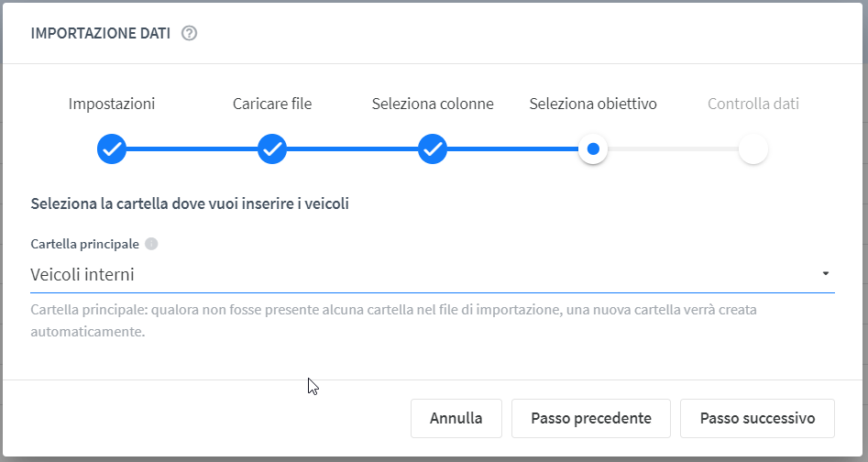Click the Seleziona colonne step checkmark circle
This screenshot has width=868, height=462.
tap(433, 148)
